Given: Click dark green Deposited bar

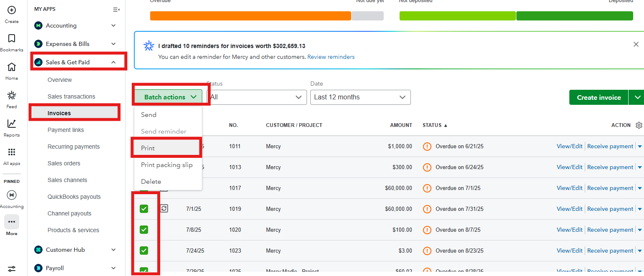Looking at the screenshot, I should pos(575,16).
